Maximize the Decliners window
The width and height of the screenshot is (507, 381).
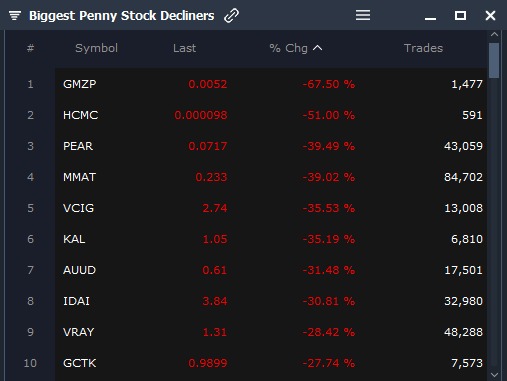tap(460, 15)
